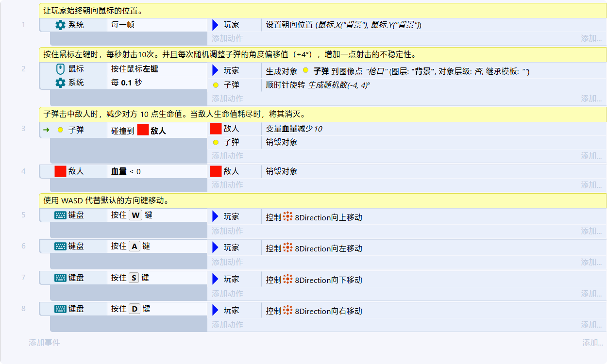
Task: Select the comment starting with 子弹击中敌人时
Action: pyautogui.click(x=323, y=115)
